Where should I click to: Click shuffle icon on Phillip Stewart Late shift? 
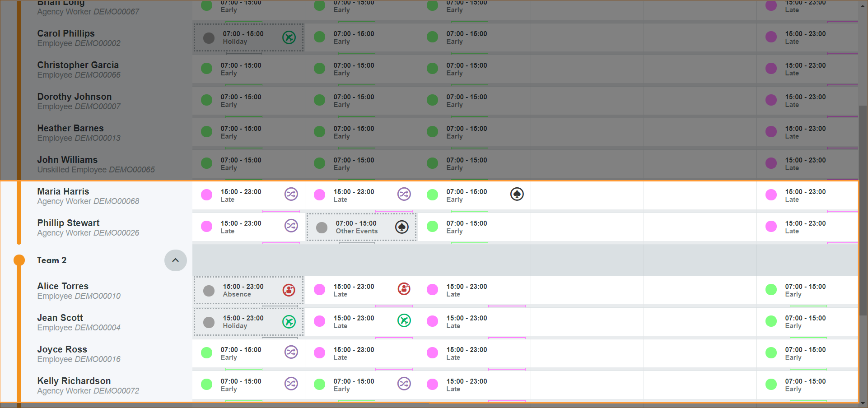point(291,226)
